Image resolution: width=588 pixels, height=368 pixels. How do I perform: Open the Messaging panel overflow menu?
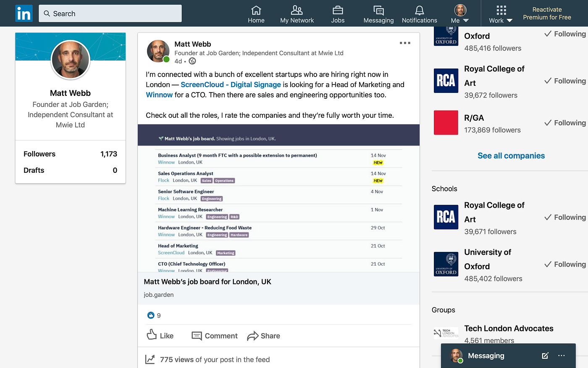click(562, 355)
